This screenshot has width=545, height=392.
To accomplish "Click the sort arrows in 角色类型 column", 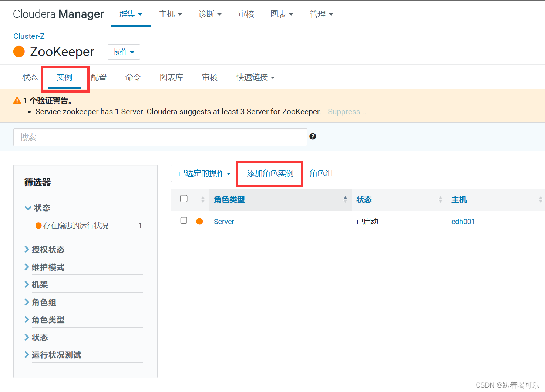I will 345,199.
